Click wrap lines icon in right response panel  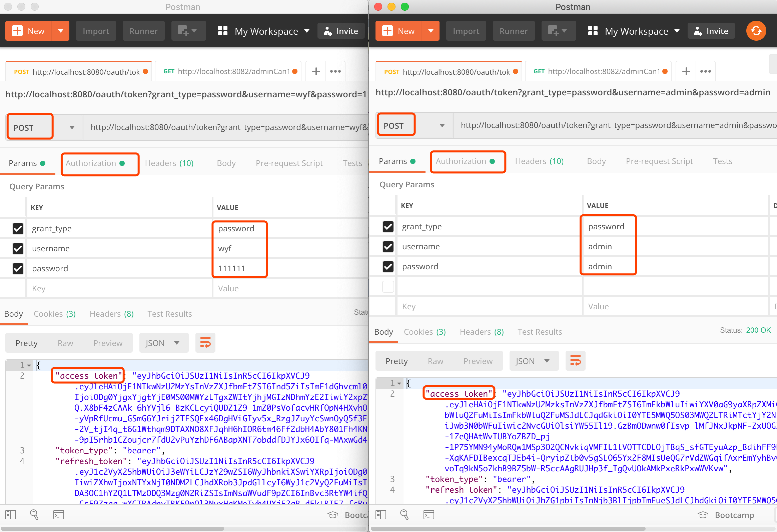point(575,361)
